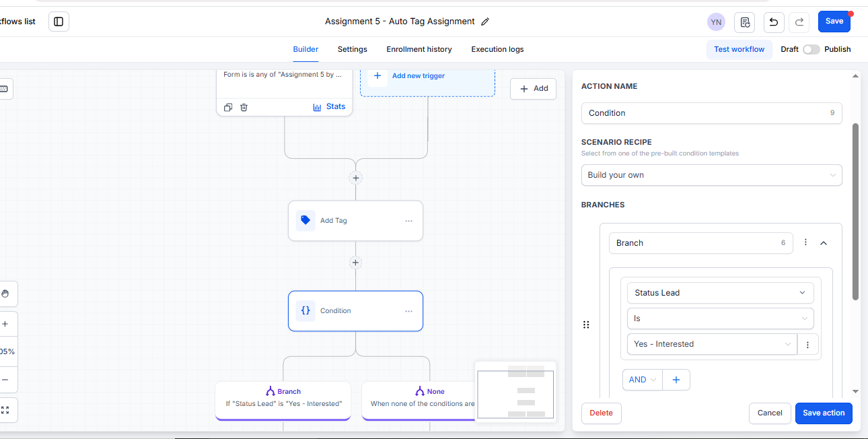Collapse the Branch section
The width and height of the screenshot is (868, 439).
coord(824,243)
